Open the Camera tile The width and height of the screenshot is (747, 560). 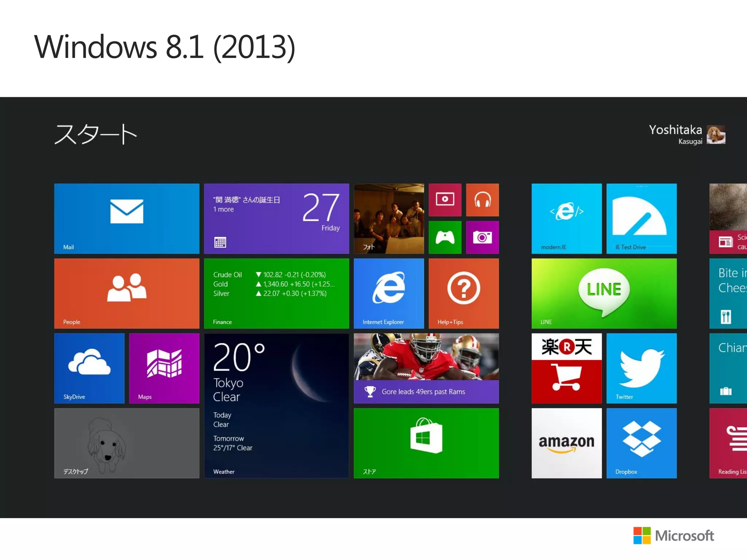(482, 237)
